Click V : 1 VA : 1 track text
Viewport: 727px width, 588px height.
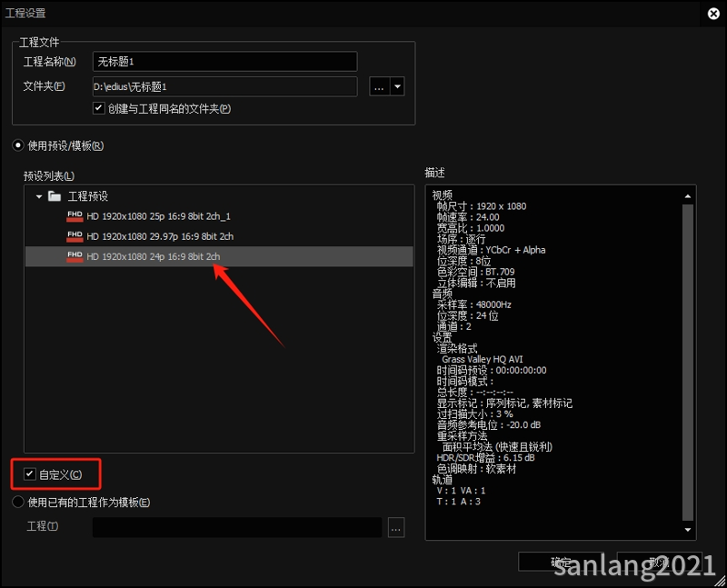461,491
